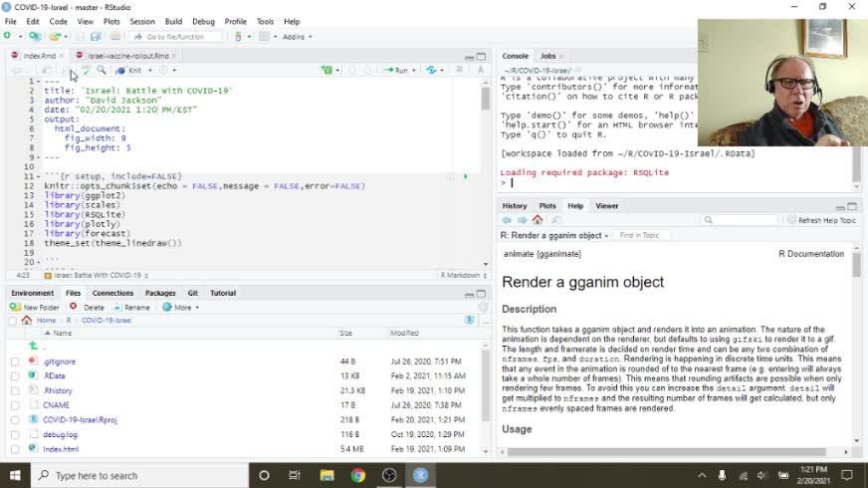This screenshot has height=488, width=868.
Task: Run spell check on the document
Action: (x=86, y=71)
